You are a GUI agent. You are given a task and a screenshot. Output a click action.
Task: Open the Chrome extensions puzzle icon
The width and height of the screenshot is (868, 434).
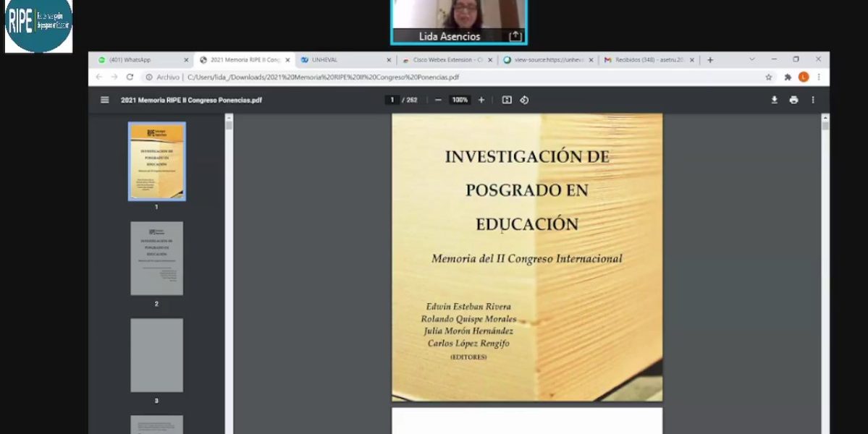788,77
